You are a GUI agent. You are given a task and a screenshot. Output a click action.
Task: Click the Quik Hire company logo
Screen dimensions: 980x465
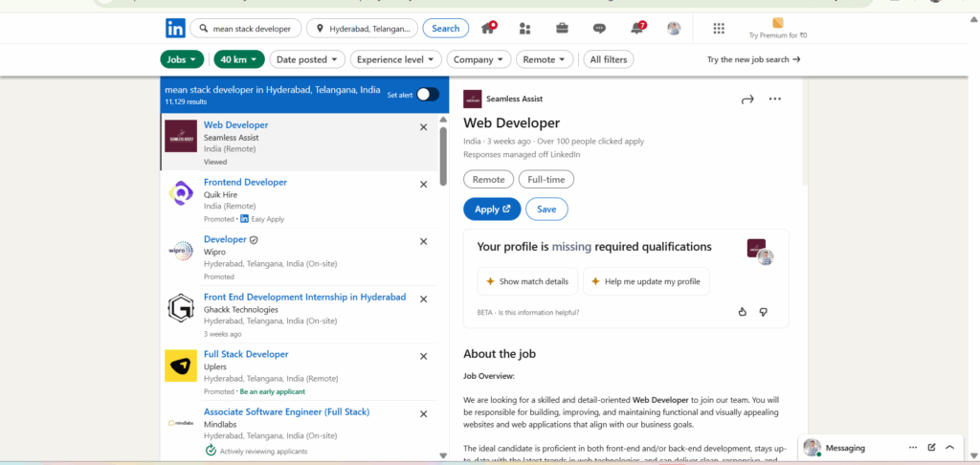[181, 193]
